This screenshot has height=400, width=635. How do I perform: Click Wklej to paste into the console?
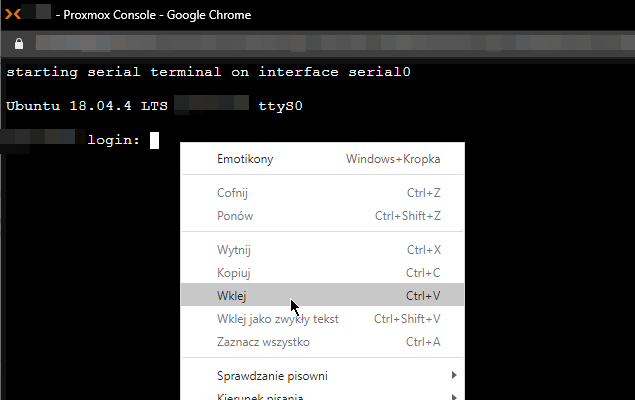coord(231,296)
